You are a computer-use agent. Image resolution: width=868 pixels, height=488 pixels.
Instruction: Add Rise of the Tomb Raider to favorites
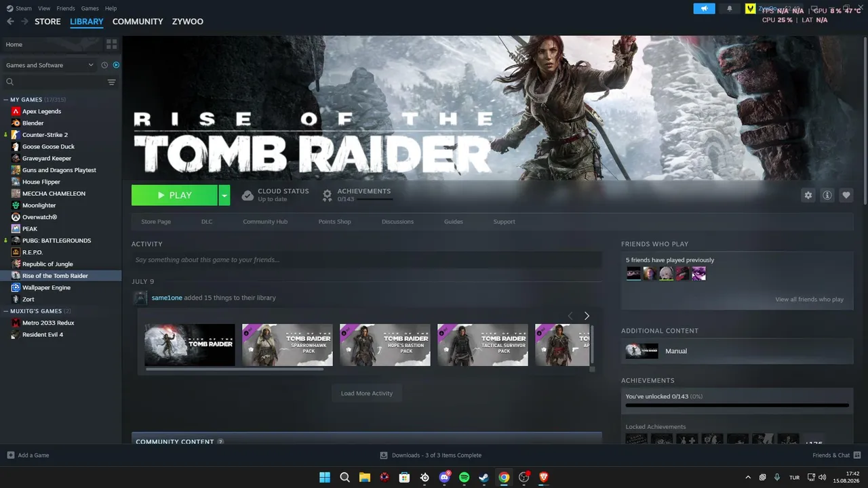(x=846, y=195)
